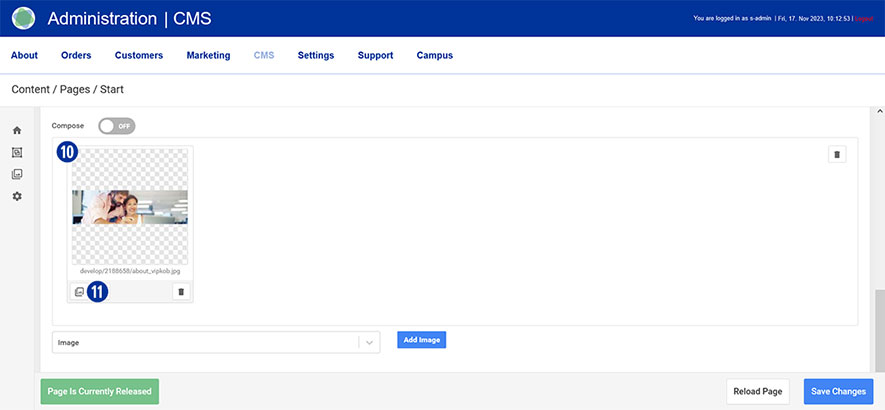
Task: Go to the Orders menu
Action: point(76,56)
